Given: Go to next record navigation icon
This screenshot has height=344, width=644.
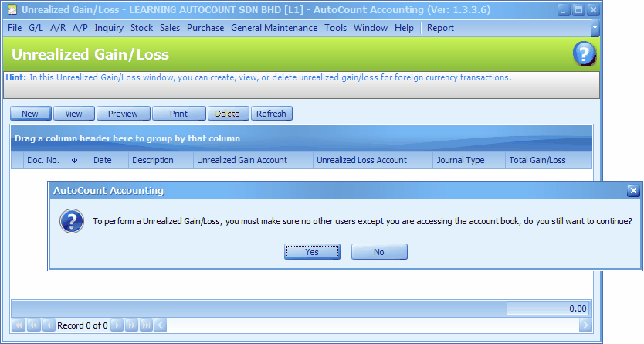Looking at the screenshot, I should pyautogui.click(x=117, y=325).
